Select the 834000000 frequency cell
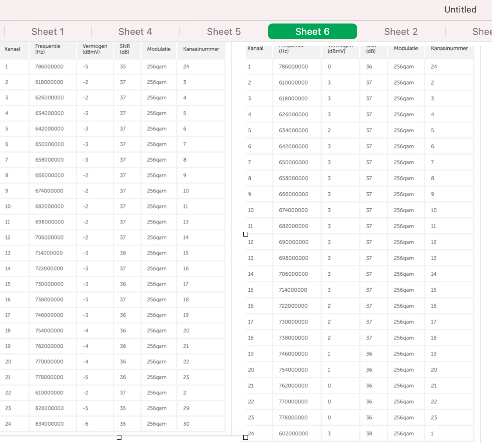 [x=49, y=424]
